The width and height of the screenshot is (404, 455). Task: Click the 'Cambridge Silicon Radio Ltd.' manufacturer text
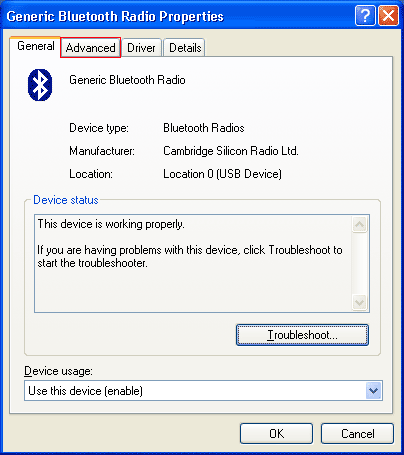point(231,151)
